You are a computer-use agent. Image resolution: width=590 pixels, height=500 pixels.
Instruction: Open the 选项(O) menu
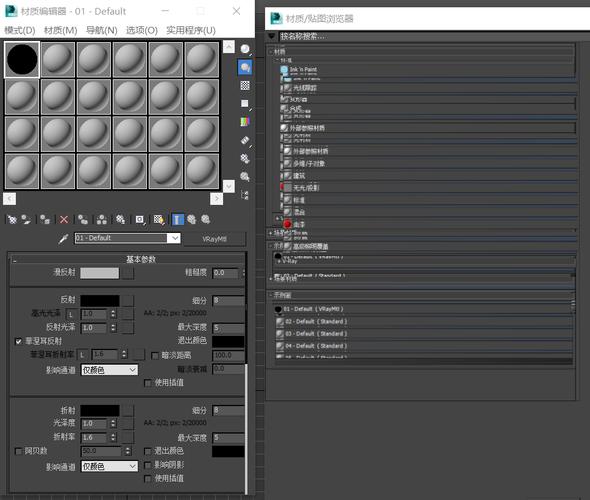(x=142, y=30)
